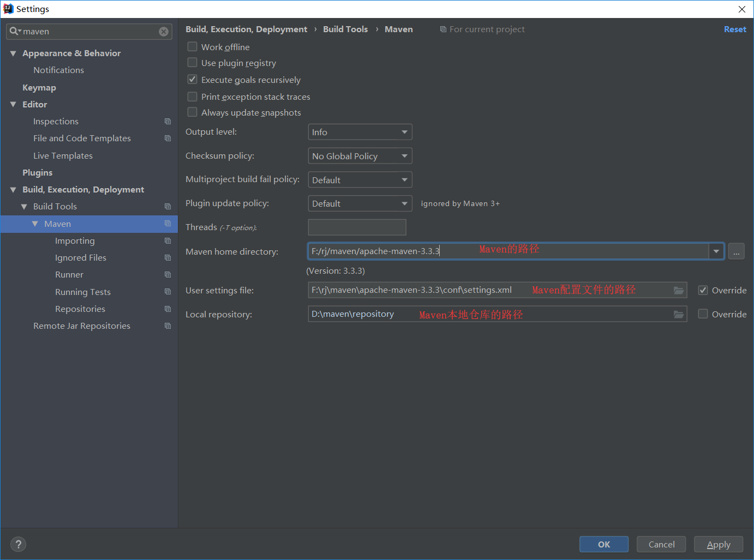Focus the settings search box
This screenshot has width=754, height=560.
[90, 32]
